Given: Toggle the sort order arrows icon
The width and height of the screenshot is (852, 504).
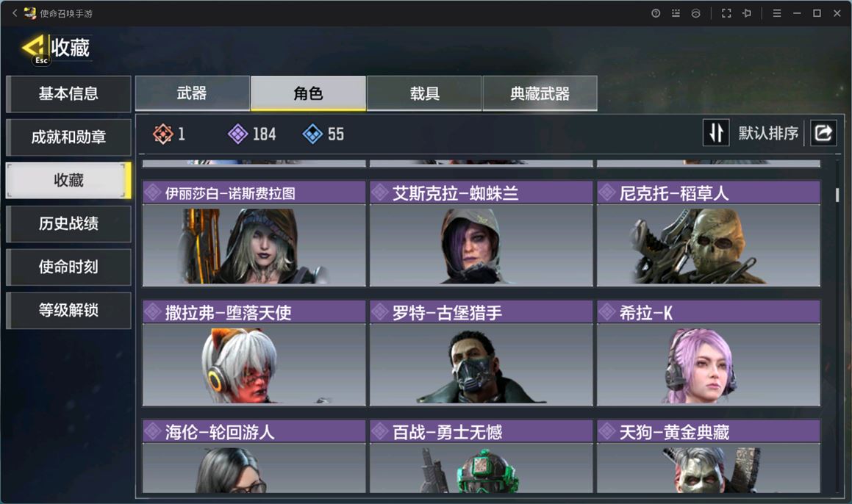Looking at the screenshot, I should coord(716,132).
